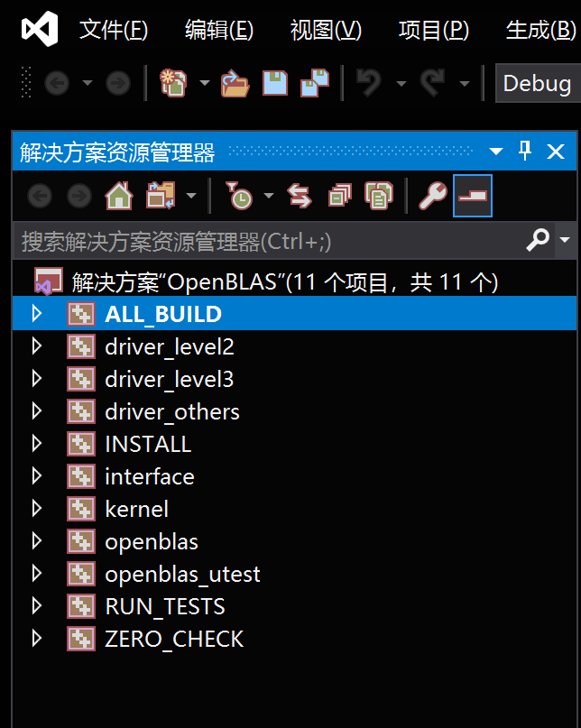
Task: Click the switch views folder icon
Action: tap(161, 195)
